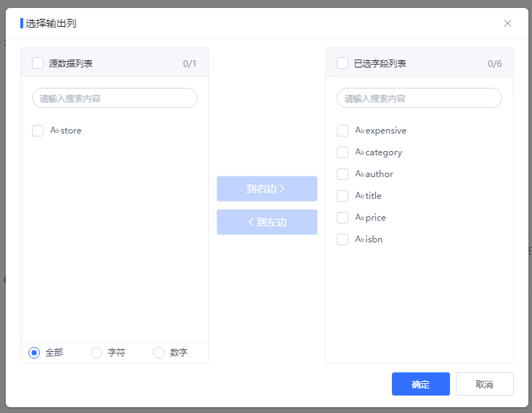Screen dimensions: 532x413
Task: Confirm with the 确定 button
Action: pyautogui.click(x=421, y=384)
